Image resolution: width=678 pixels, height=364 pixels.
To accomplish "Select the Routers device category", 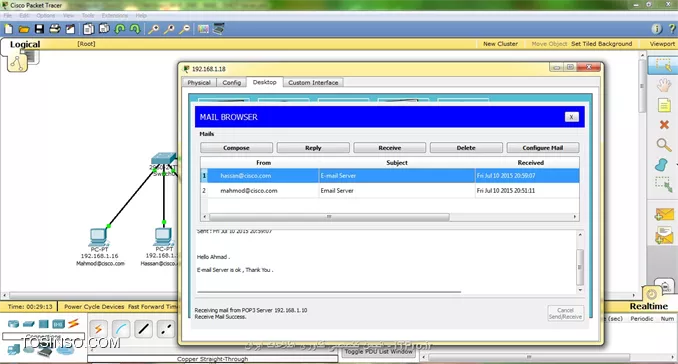I will pos(13,323).
